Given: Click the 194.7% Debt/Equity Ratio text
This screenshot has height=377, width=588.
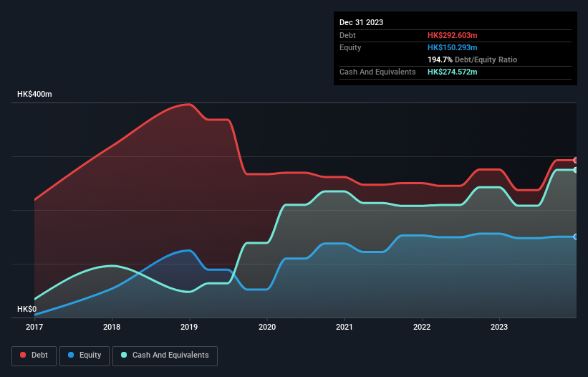Looking at the screenshot, I should [472, 59].
